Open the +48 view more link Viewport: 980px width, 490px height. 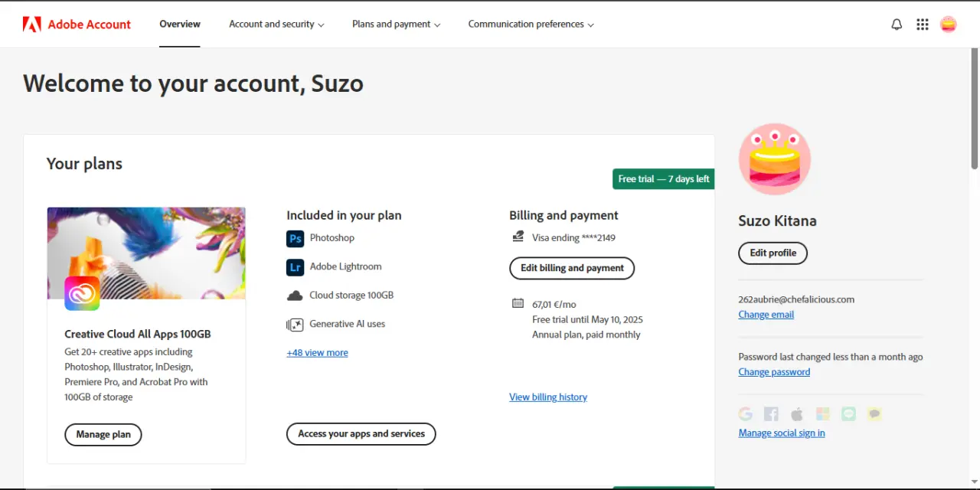click(317, 353)
